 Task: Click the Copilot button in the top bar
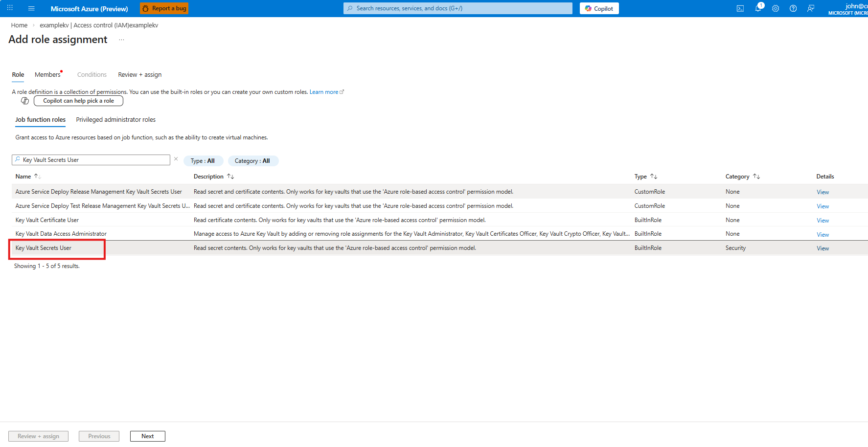[599, 8]
